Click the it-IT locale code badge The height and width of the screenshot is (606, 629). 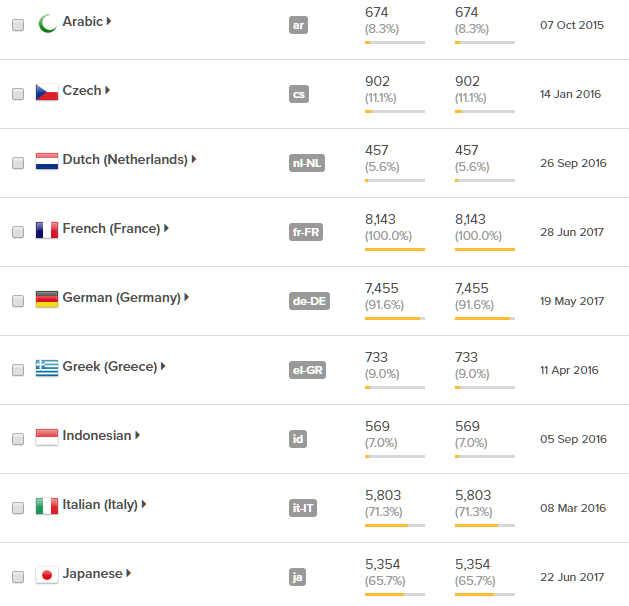point(302,508)
